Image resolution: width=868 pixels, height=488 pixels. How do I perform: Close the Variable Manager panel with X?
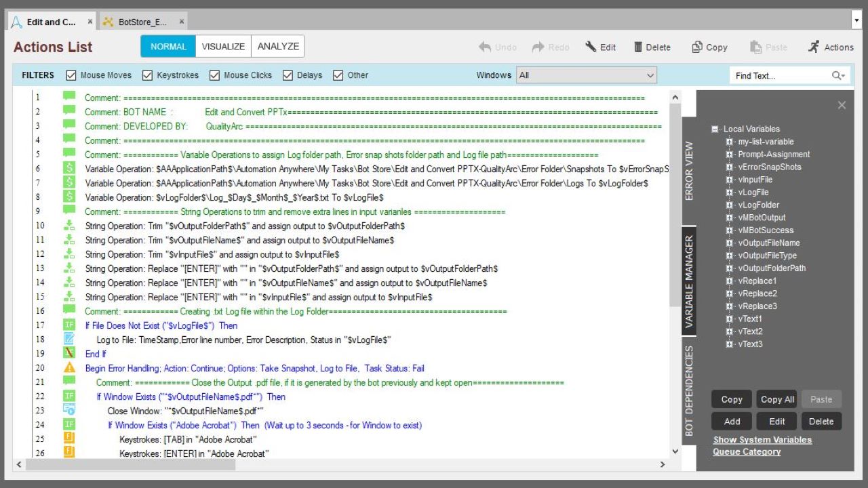pos(842,105)
